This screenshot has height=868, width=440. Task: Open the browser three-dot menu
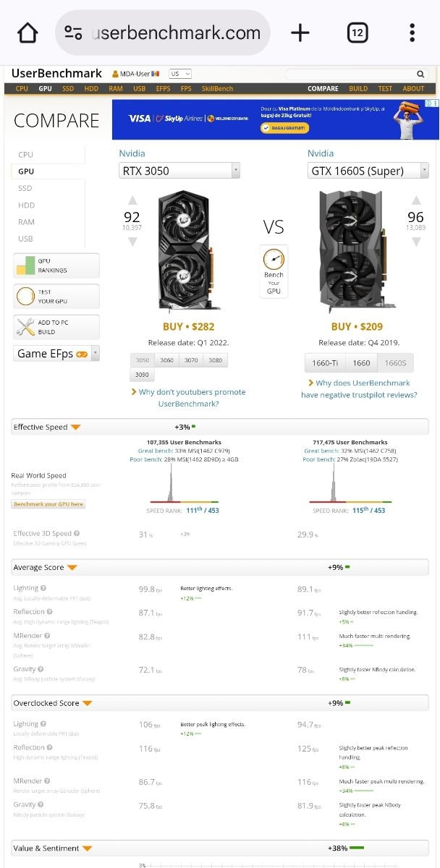412,33
